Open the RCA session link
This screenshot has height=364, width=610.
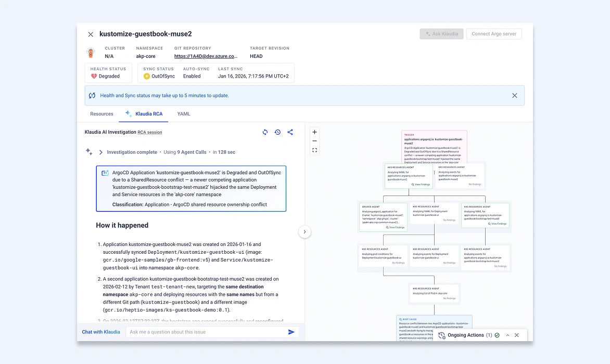tap(150, 133)
